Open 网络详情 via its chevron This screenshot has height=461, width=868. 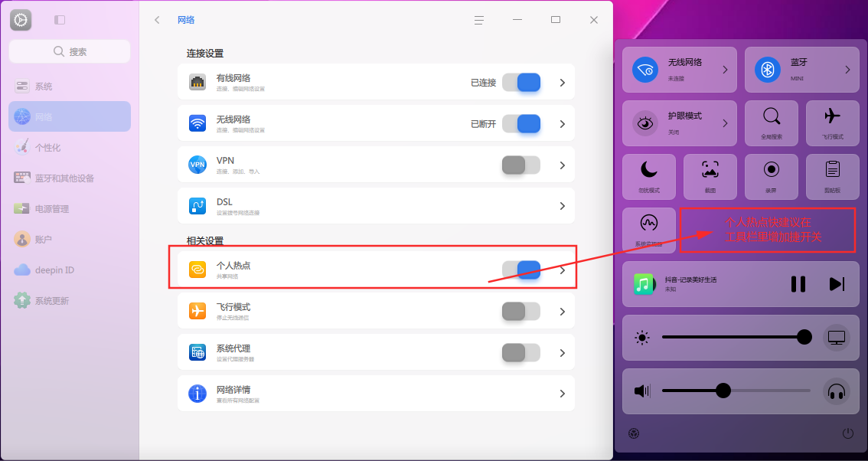[x=563, y=394]
